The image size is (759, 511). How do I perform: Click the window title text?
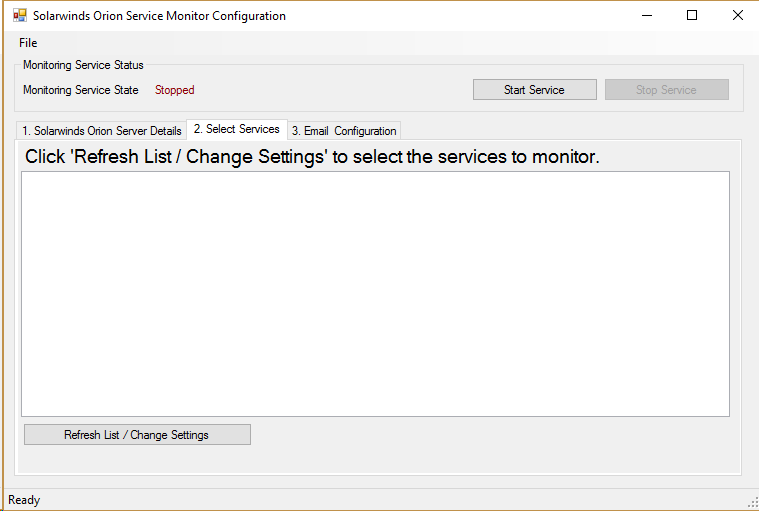click(x=159, y=16)
